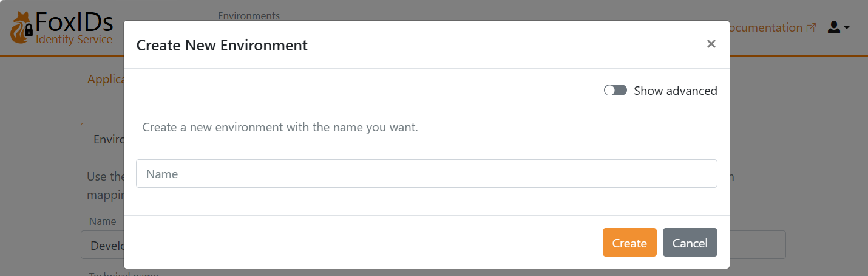Switch to the Applications tab behind dialog
Screen dimensions: 868x276
pyautogui.click(x=106, y=80)
